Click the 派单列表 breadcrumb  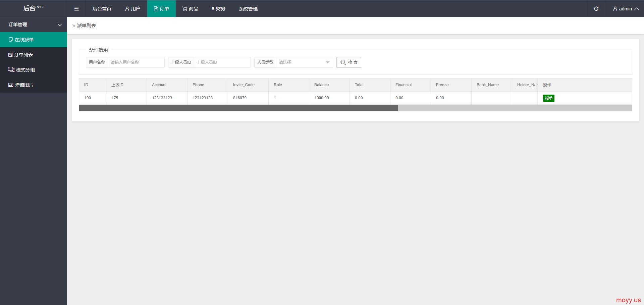coord(87,26)
